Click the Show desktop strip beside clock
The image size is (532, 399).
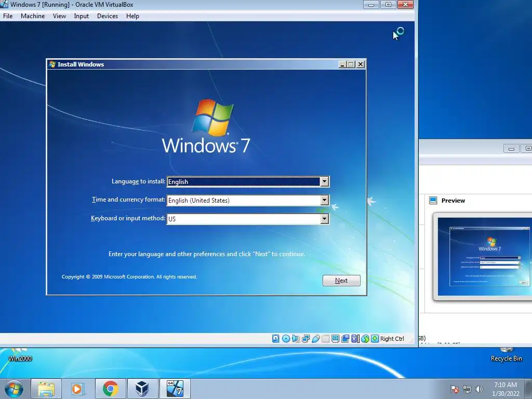pyautogui.click(x=528, y=389)
